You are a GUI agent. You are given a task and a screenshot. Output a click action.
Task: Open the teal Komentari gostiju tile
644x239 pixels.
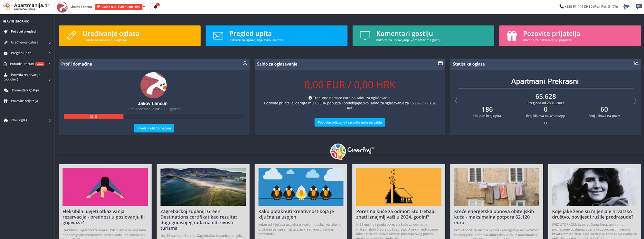(423, 36)
